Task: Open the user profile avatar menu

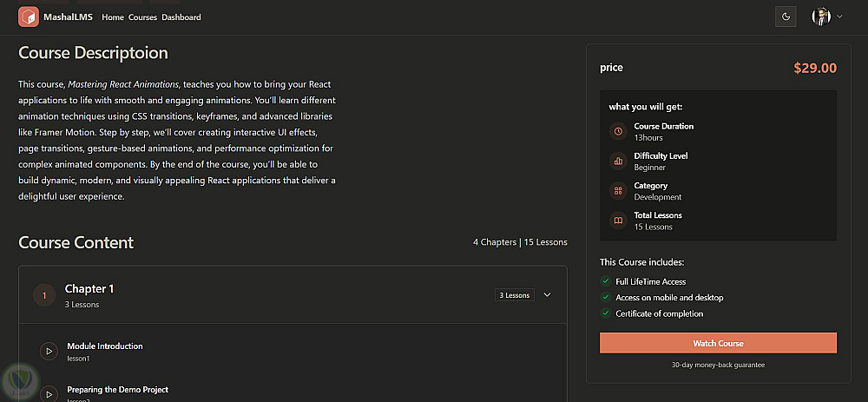Action: click(821, 16)
